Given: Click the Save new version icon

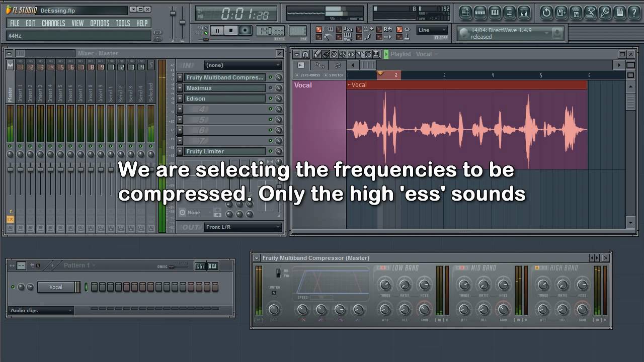Looking at the screenshot, I should 561,13.
